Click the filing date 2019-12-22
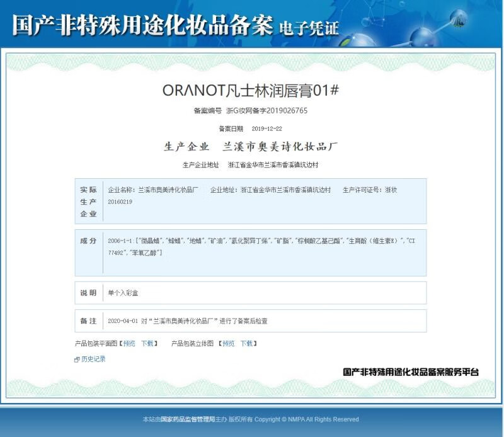This screenshot has width=504, height=437. [x=266, y=128]
